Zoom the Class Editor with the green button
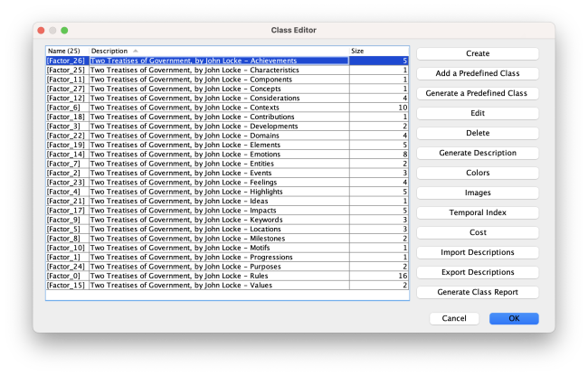The height and width of the screenshot is (376, 588). pos(64,31)
